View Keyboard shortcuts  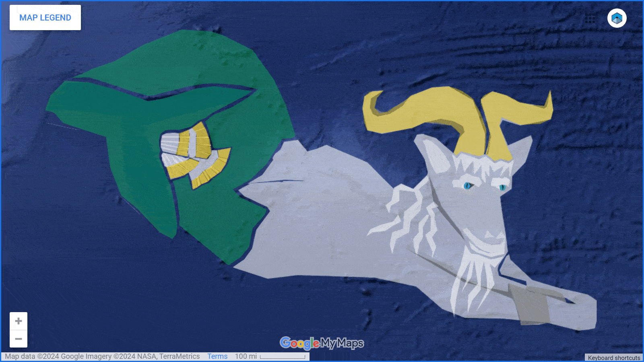coord(613,358)
